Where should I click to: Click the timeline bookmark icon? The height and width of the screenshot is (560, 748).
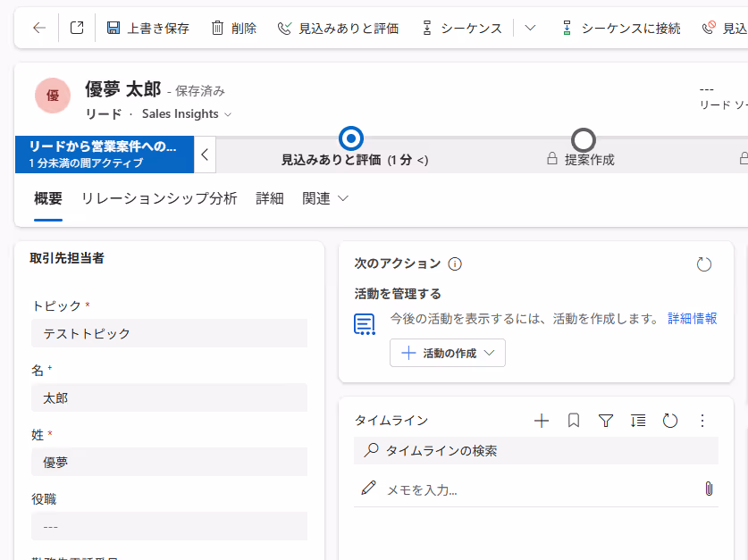coord(574,421)
